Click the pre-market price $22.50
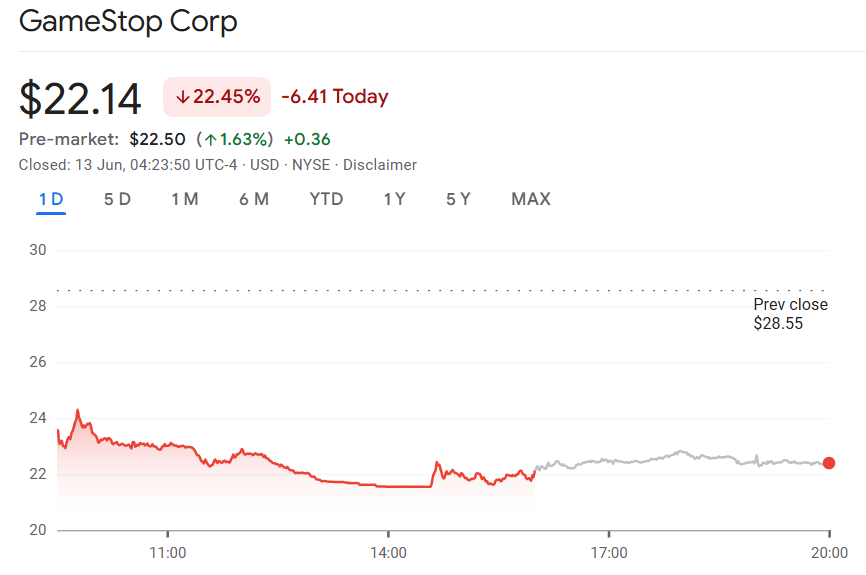The width and height of the screenshot is (866, 575). point(157,139)
